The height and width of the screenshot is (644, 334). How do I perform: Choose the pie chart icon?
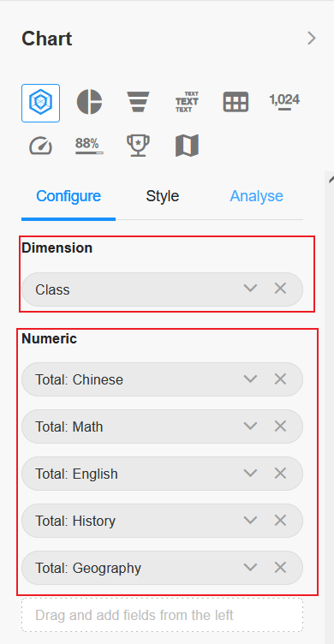[x=89, y=102]
